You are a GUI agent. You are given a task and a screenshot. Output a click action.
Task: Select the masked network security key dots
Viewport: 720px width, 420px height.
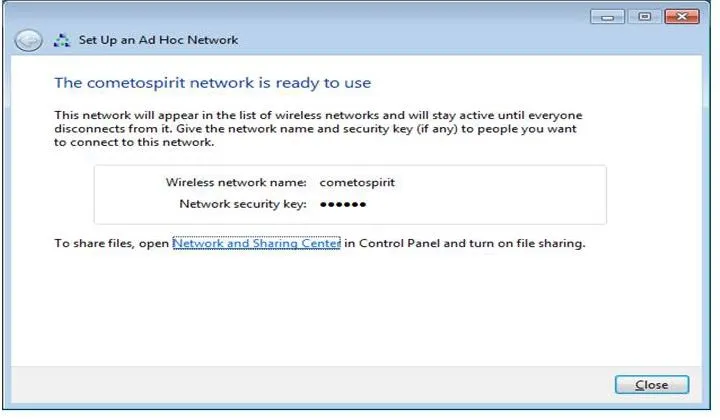click(343, 204)
